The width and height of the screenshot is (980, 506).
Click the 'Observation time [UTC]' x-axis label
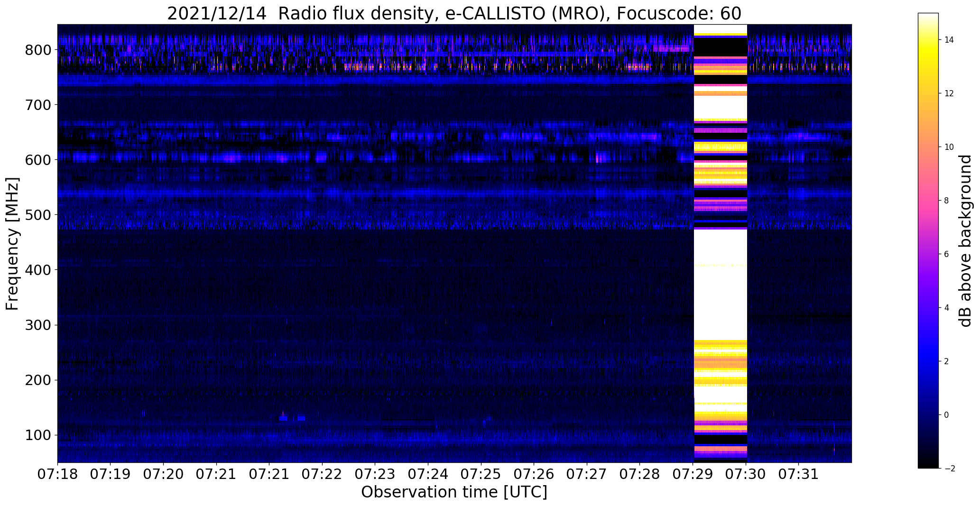coord(454,492)
